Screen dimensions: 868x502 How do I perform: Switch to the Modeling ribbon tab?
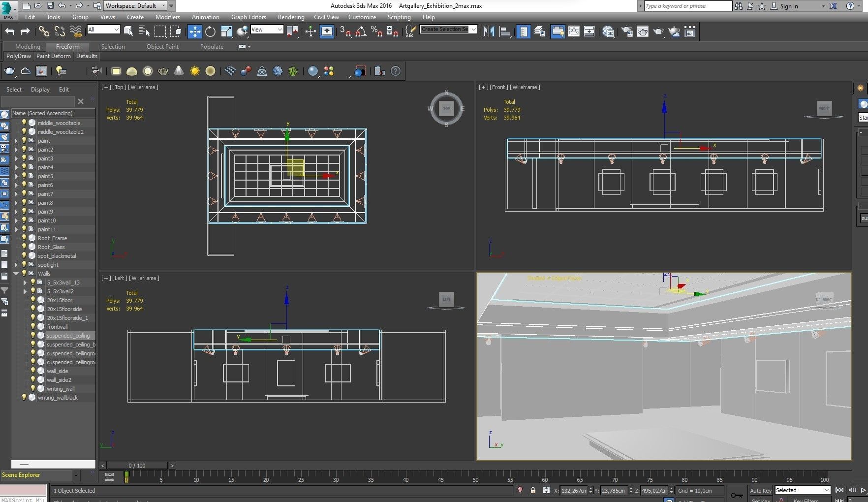click(28, 47)
